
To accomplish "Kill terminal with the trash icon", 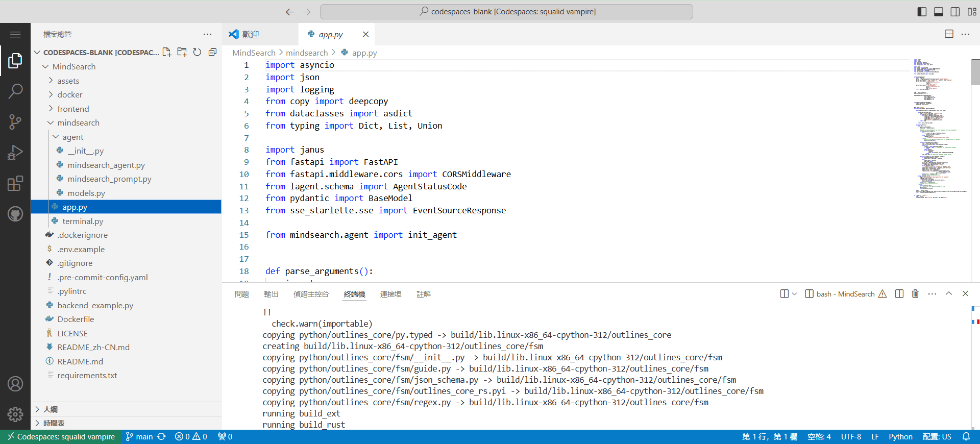I will click(915, 294).
